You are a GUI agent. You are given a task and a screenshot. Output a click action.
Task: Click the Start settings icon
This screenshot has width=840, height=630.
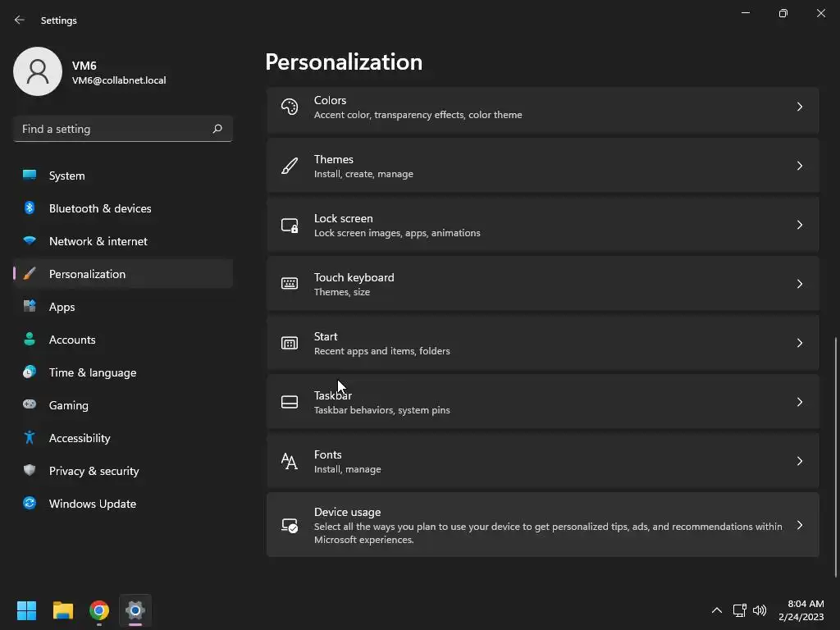pyautogui.click(x=290, y=343)
